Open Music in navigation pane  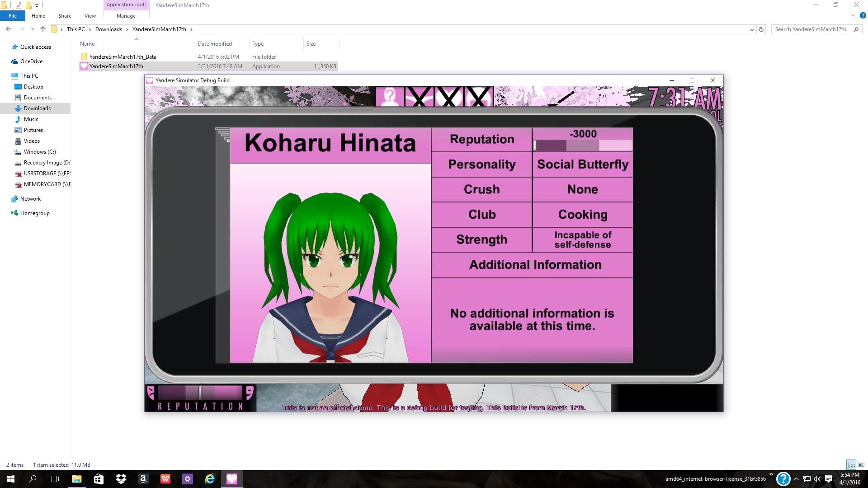click(x=31, y=119)
